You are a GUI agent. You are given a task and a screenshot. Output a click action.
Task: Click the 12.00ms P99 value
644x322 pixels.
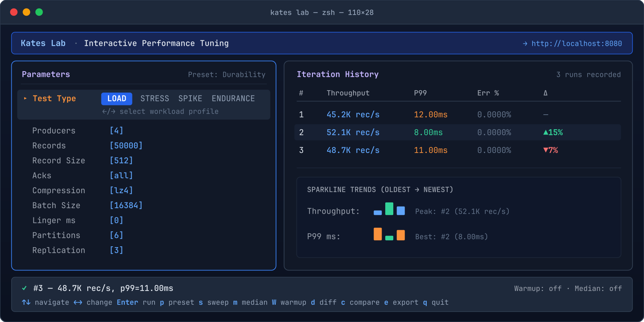(431, 115)
